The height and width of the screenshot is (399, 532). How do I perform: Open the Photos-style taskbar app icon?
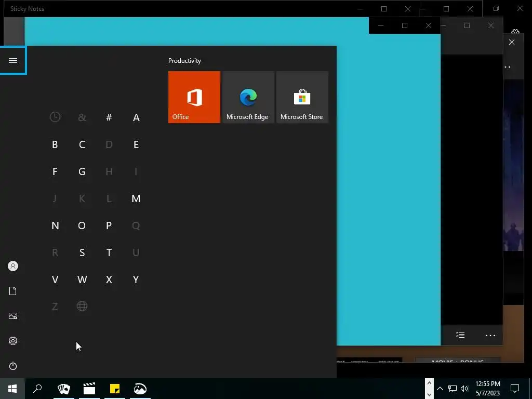click(140, 389)
